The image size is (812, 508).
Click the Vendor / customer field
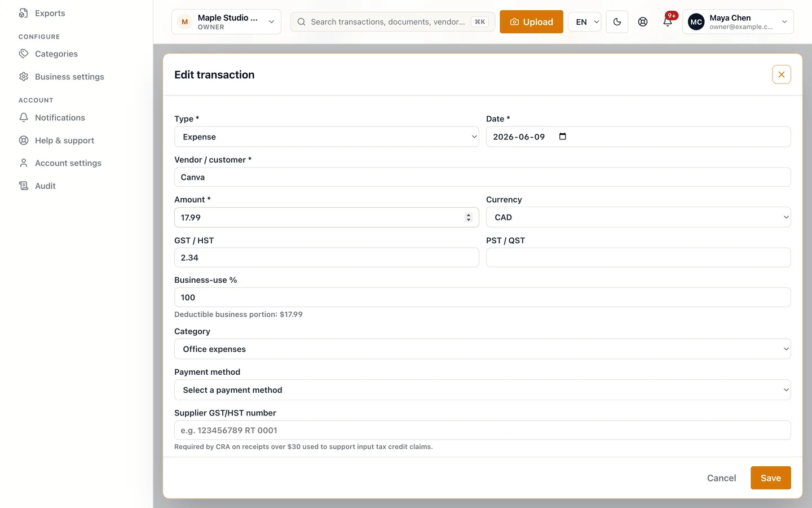point(483,177)
